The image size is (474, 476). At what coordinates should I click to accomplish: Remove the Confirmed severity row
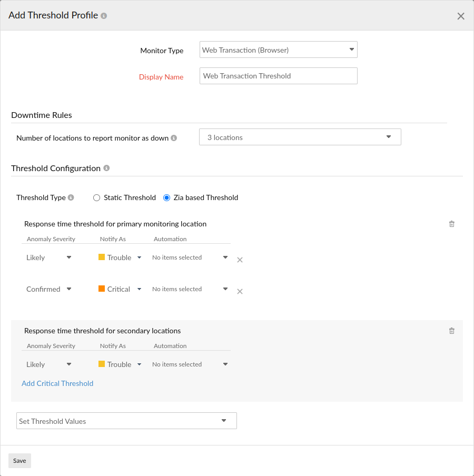(x=240, y=291)
